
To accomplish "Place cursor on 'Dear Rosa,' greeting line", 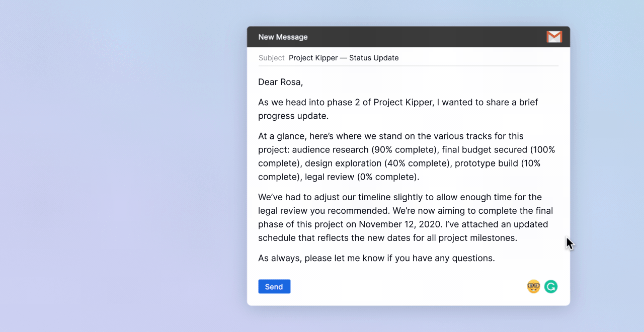I will click(x=280, y=82).
